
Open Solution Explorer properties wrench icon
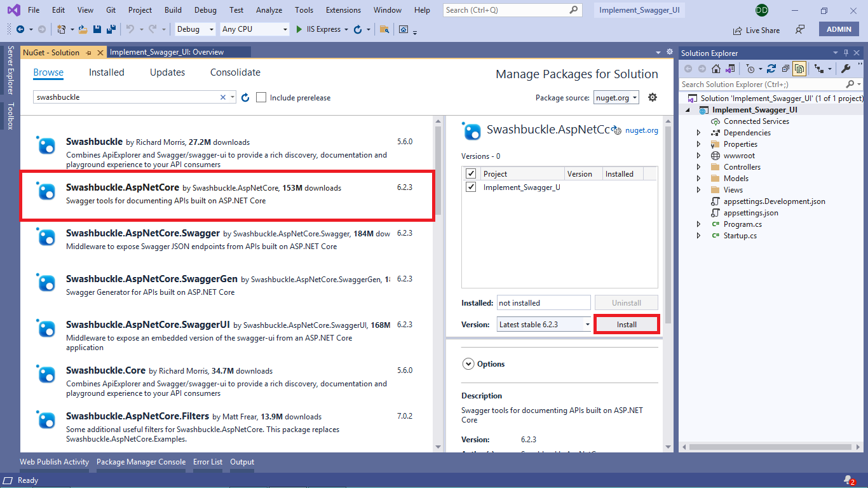(846, 68)
